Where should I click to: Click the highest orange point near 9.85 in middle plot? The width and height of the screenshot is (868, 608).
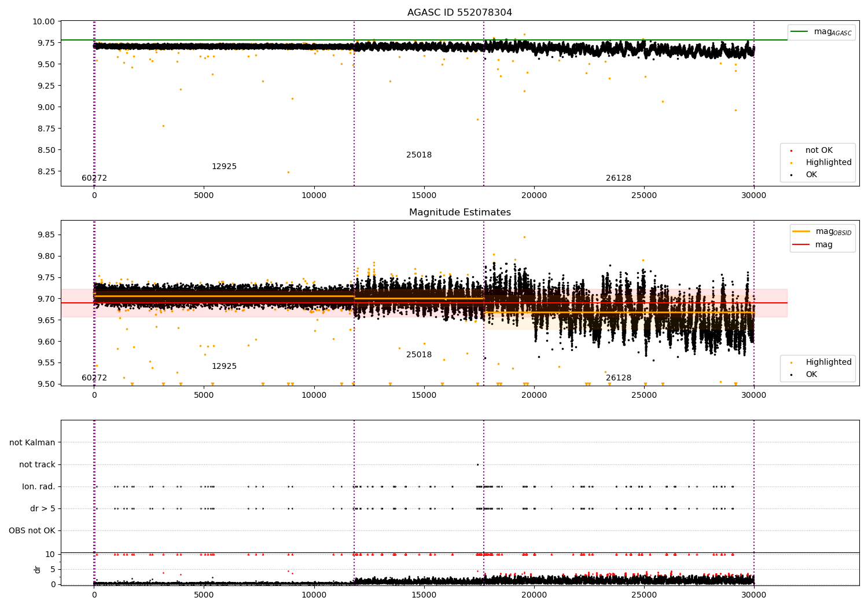525,237
